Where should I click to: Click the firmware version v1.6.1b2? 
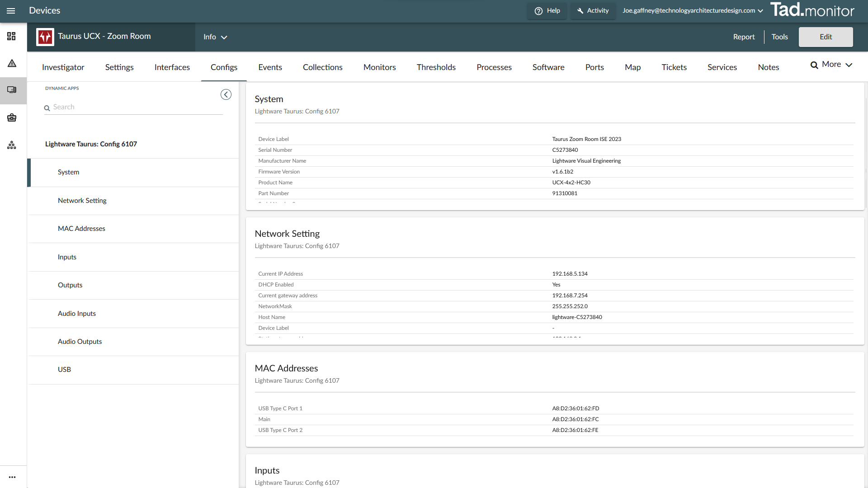(562, 172)
